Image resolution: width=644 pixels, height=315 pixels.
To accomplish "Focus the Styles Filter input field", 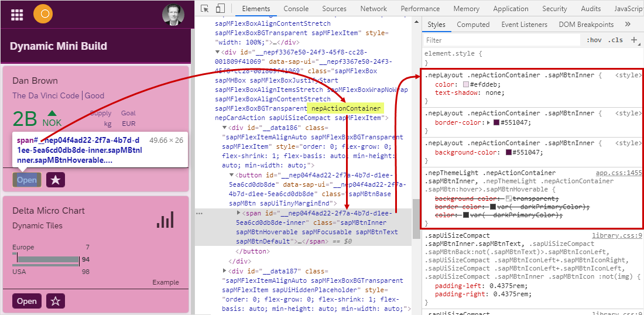I will click(x=501, y=40).
